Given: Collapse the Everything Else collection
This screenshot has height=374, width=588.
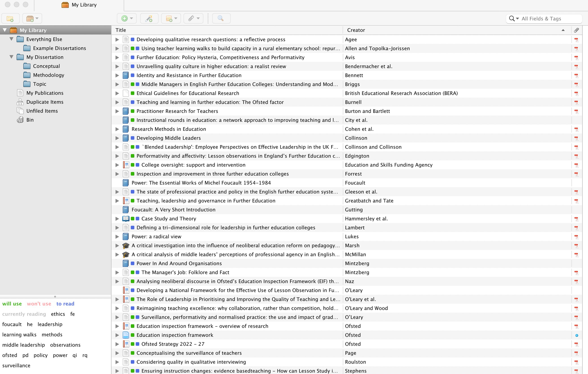Looking at the screenshot, I should tap(12, 39).
